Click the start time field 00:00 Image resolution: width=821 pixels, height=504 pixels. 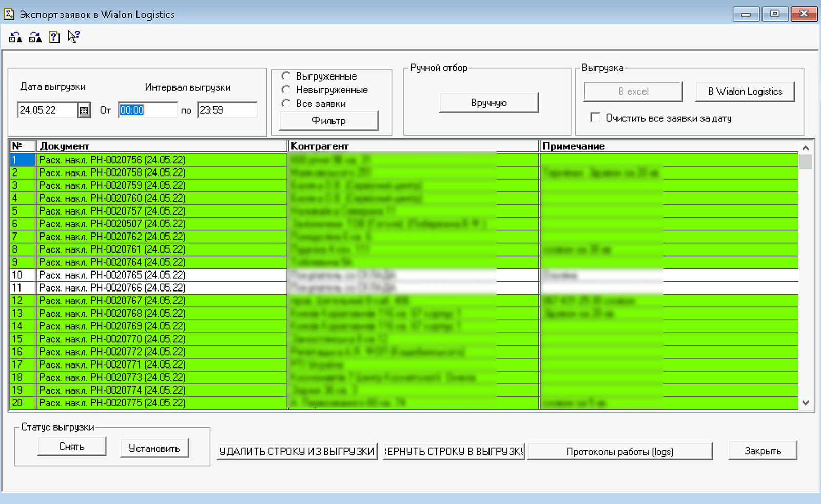click(148, 110)
